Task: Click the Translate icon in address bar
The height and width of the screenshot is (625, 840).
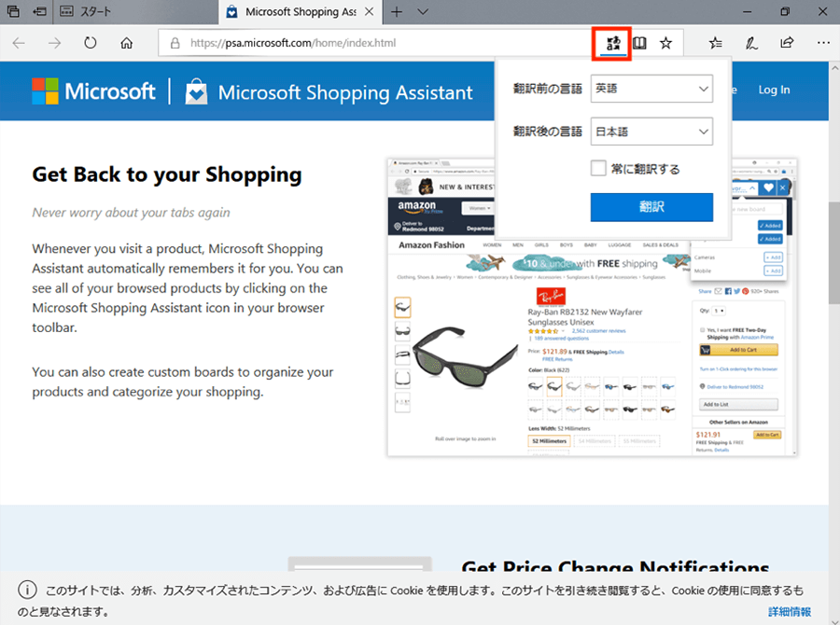Action: click(612, 44)
